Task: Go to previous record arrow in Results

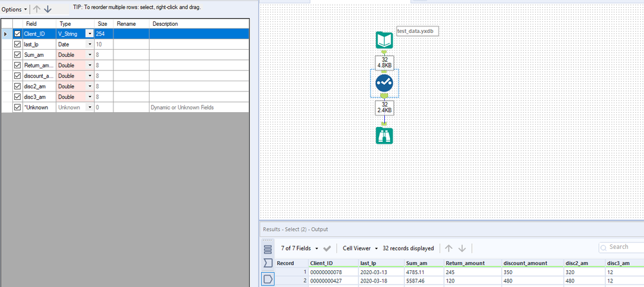Action: 449,248
